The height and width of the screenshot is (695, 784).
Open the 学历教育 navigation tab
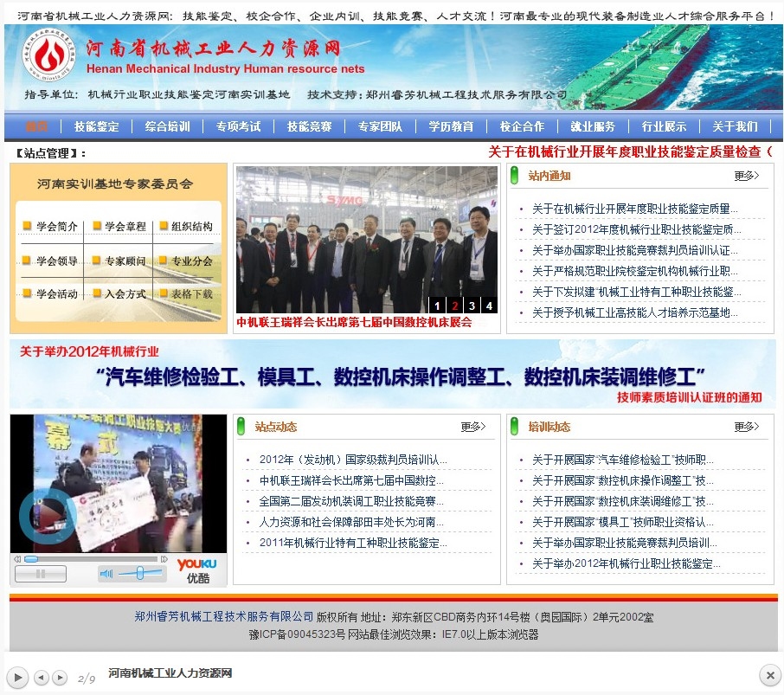coord(451,126)
